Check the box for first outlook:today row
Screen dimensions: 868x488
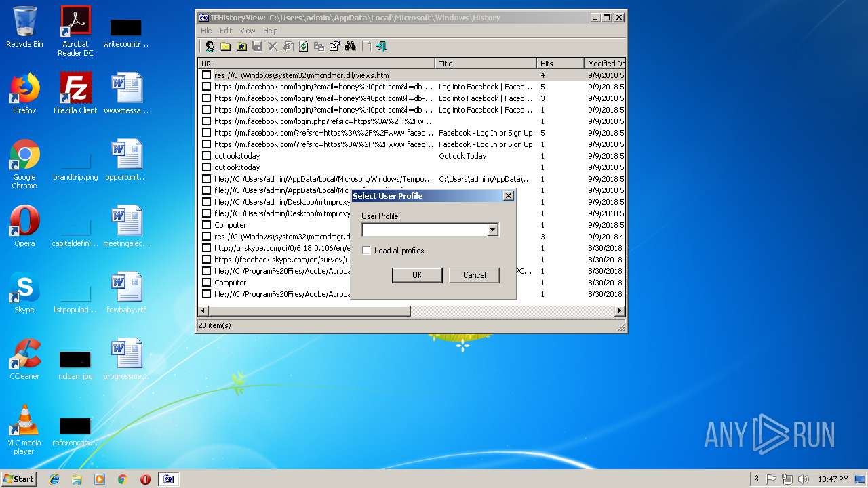[207, 156]
